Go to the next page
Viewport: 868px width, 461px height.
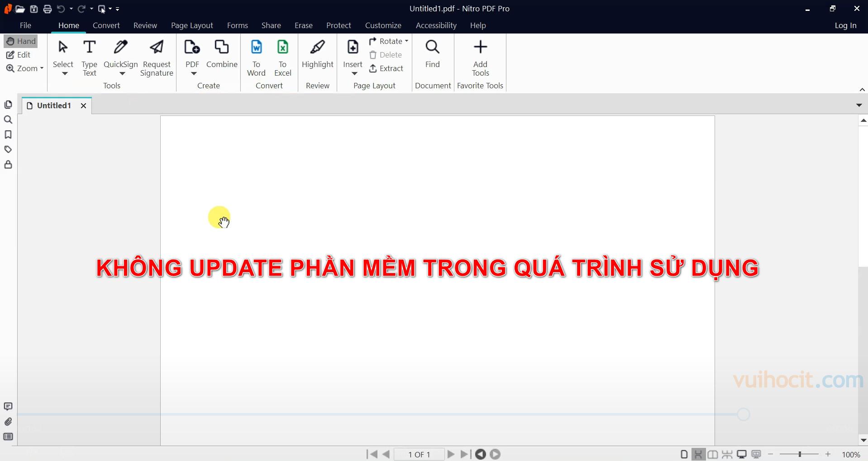[451, 454]
